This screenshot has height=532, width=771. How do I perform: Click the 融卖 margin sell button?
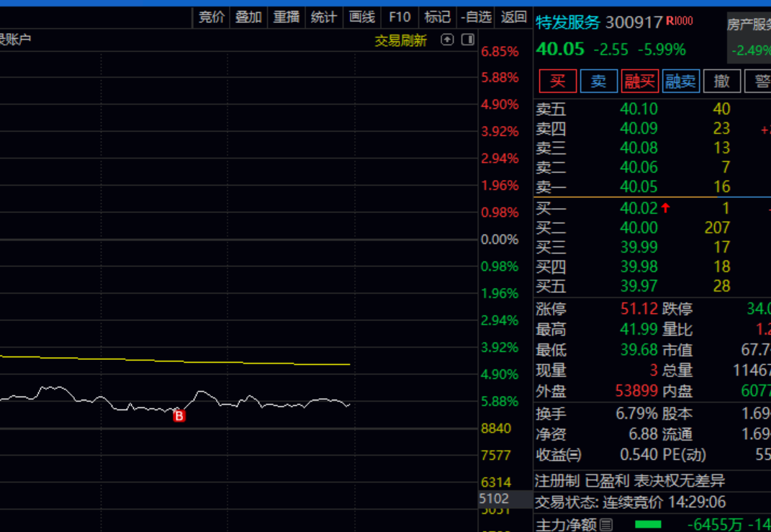coord(681,81)
